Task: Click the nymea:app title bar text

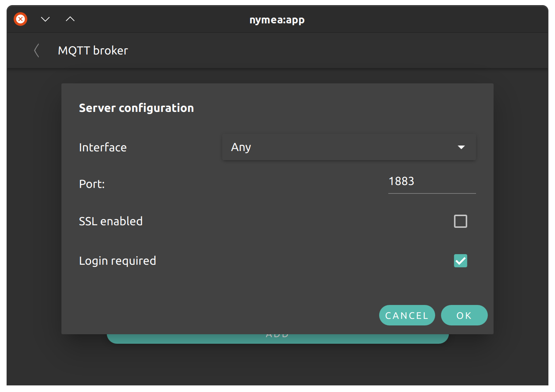Action: (x=277, y=20)
